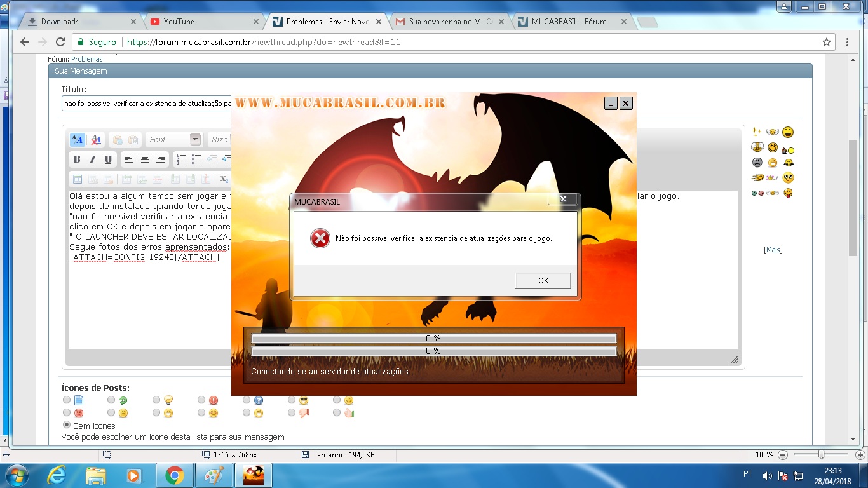Click OK in the MUCABRASIL error dialog

tap(543, 281)
